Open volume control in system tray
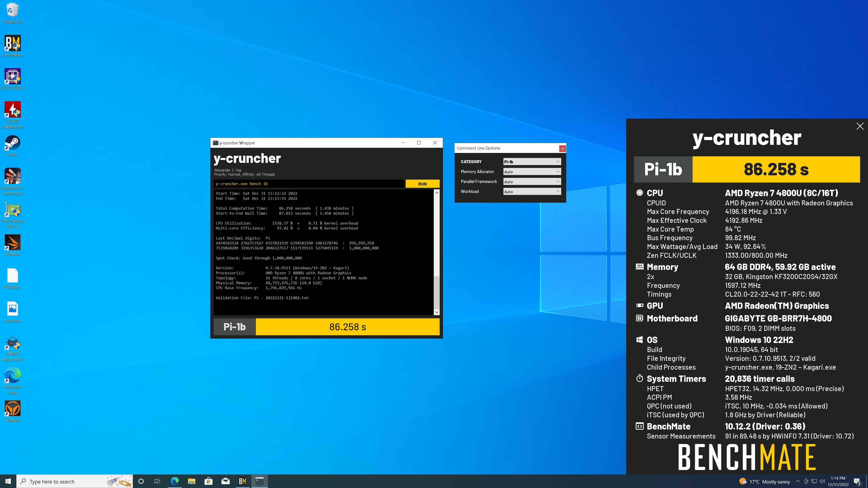The height and width of the screenshot is (488, 868). (x=823, y=481)
